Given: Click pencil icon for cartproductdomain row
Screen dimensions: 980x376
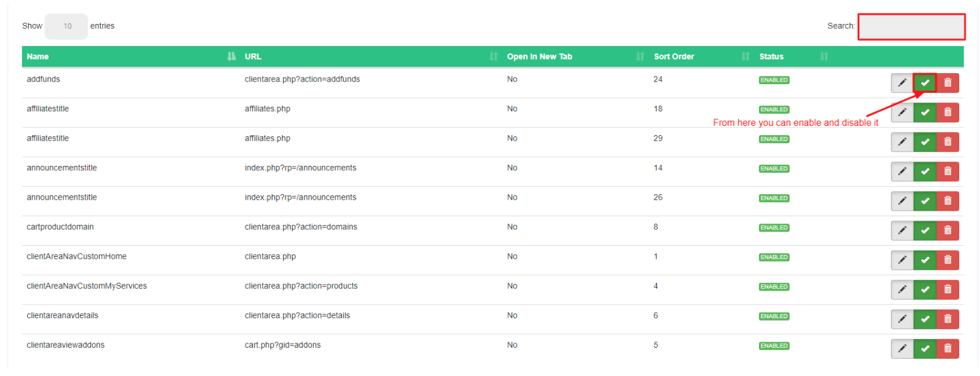Looking at the screenshot, I should coord(901,230).
